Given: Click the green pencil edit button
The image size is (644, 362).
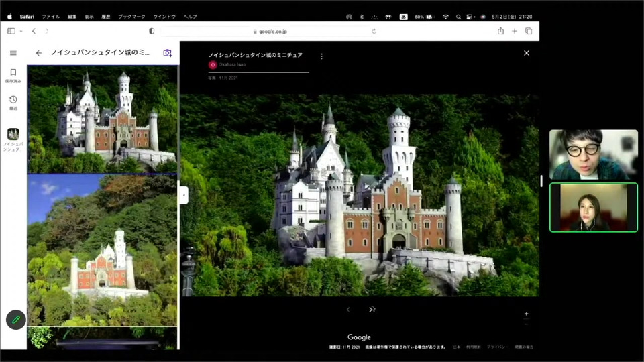Looking at the screenshot, I should [x=15, y=320].
